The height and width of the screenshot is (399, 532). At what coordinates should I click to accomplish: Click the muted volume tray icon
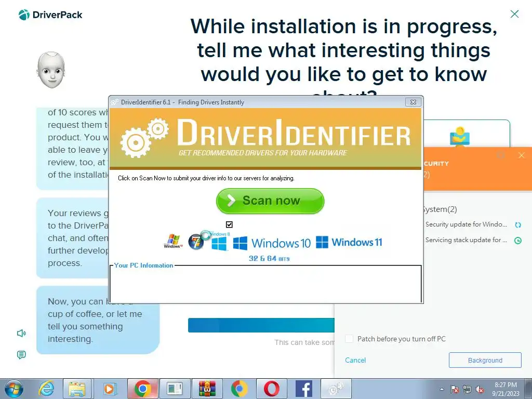click(480, 389)
